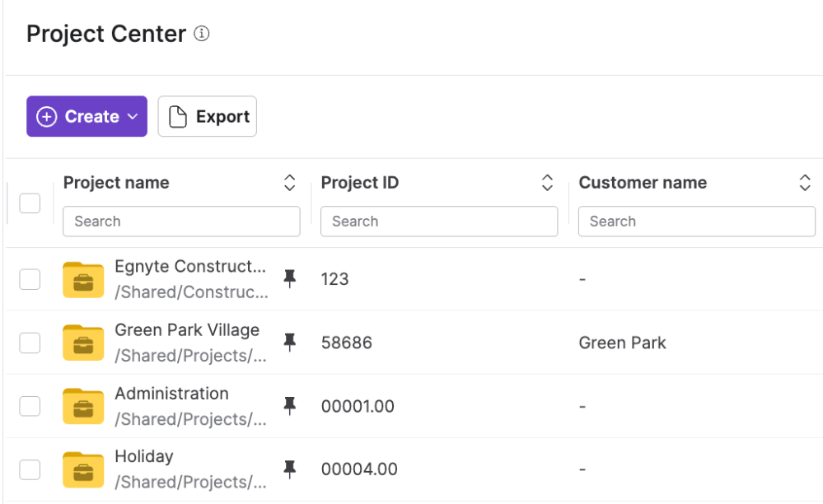Click Project ID value 123

pos(334,279)
